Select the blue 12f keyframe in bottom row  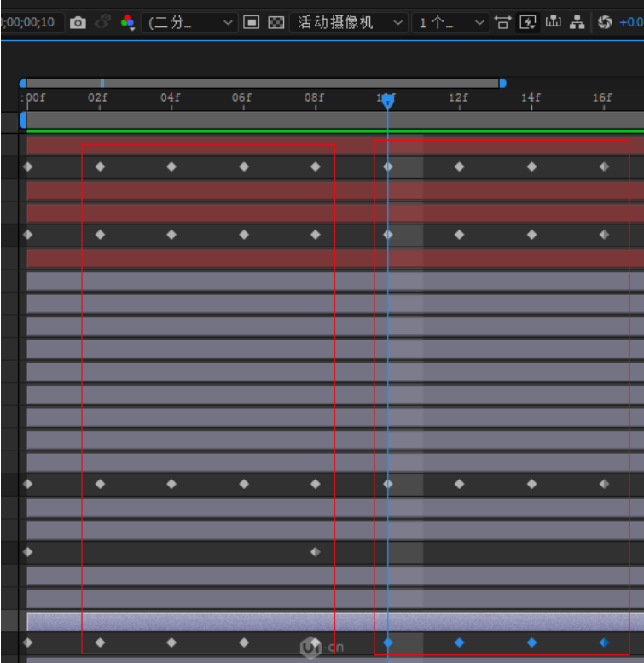pyautogui.click(x=460, y=643)
